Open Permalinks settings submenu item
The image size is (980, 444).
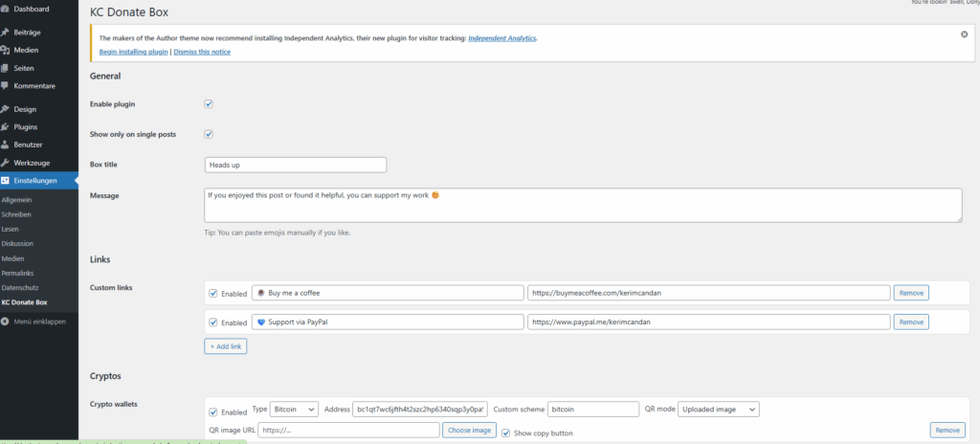tap(18, 273)
